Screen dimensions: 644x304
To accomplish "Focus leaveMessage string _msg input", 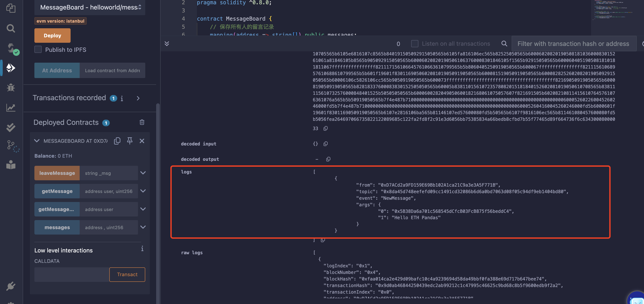I will point(109,173).
